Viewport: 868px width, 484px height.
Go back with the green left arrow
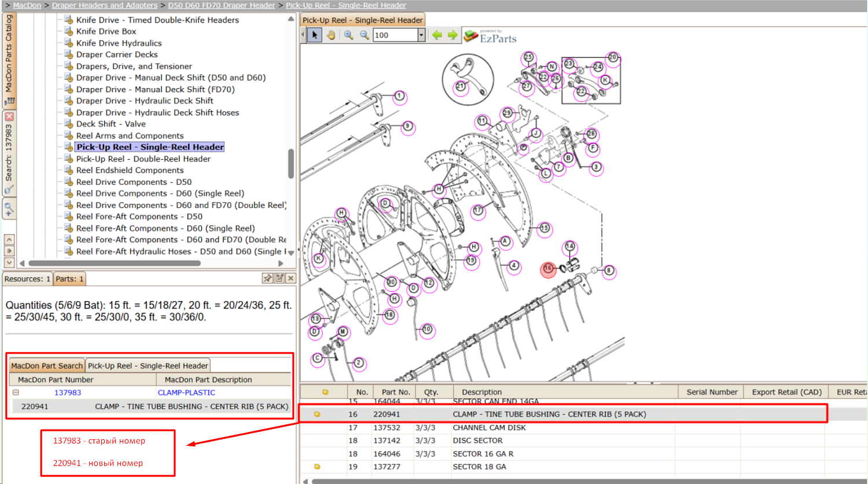click(437, 35)
